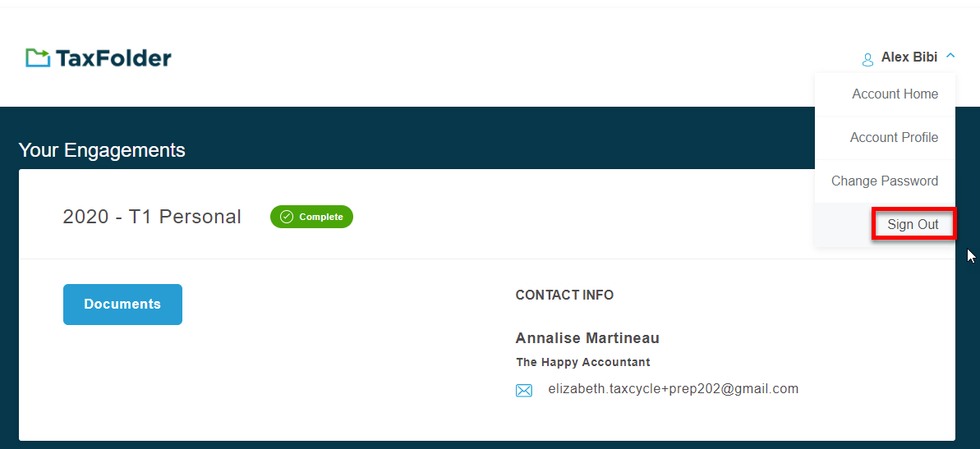Click the envelope email icon

coord(524,391)
